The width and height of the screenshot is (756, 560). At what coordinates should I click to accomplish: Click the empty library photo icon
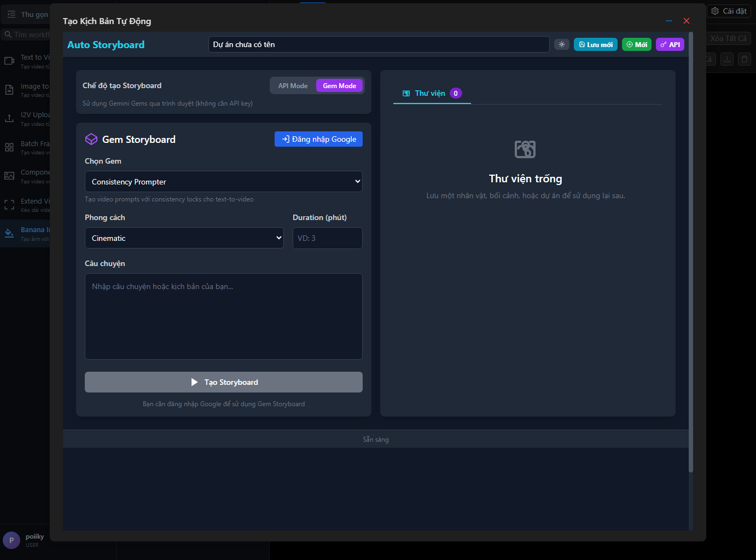click(x=525, y=149)
